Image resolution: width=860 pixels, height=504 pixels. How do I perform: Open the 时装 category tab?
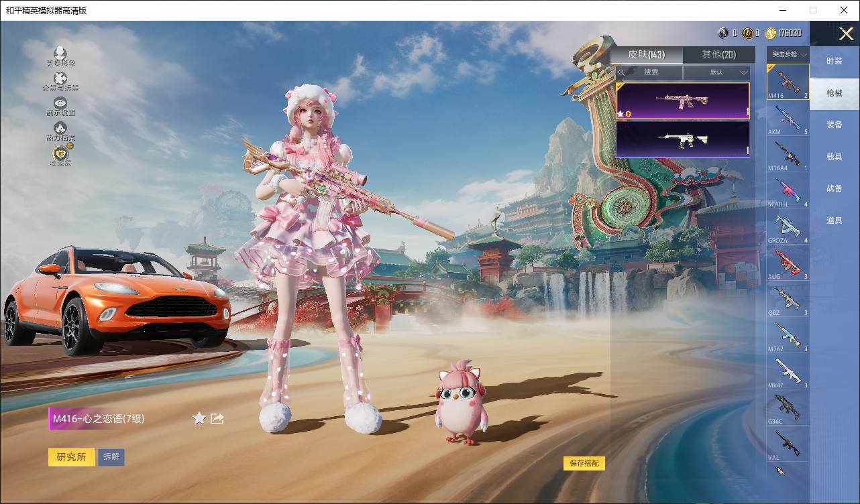834,61
